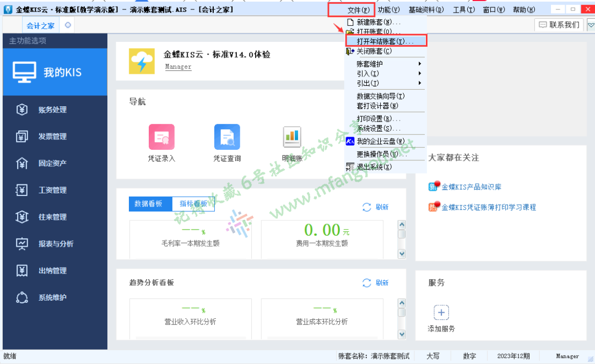Viewport: 595px width, 364px height.
Task: Open 发票管理 invoice management module
Action: tap(52, 137)
